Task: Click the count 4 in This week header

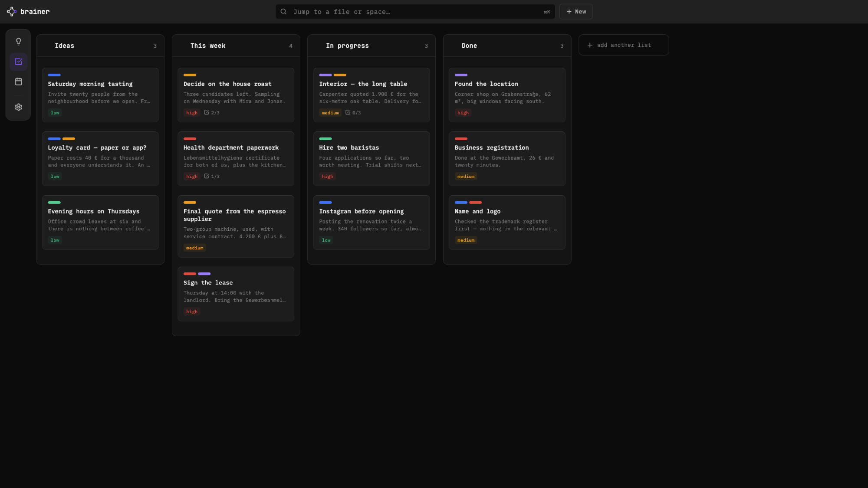Action: (x=291, y=46)
